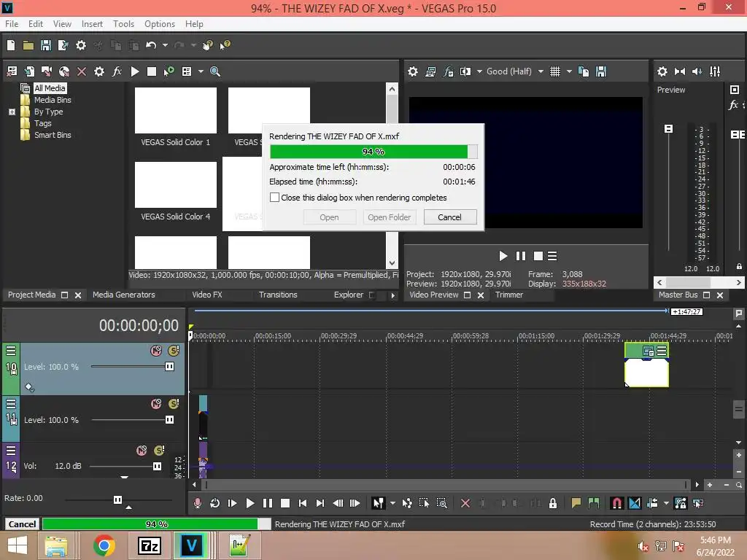Select Media Bins in the tree
Image resolution: width=747 pixels, height=560 pixels.
pos(53,100)
